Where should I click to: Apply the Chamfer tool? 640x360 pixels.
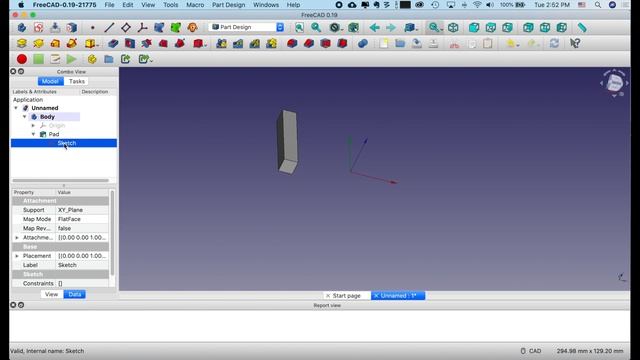pyautogui.click(x=309, y=43)
